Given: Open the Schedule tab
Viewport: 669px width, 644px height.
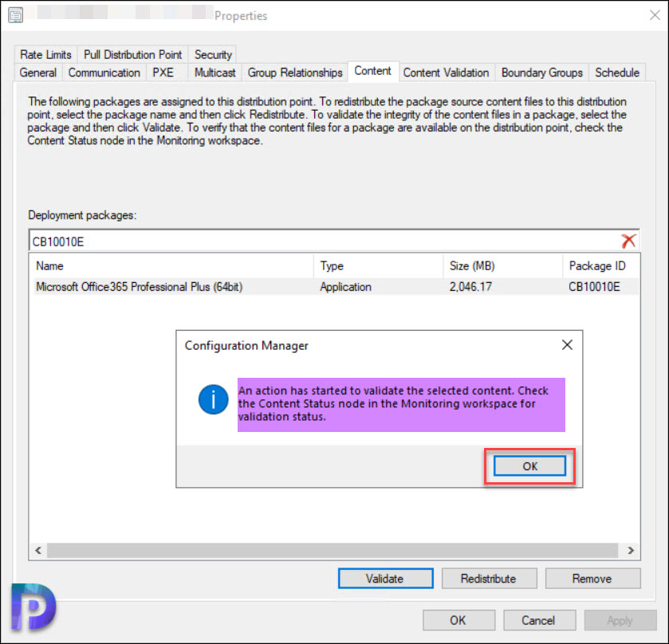Looking at the screenshot, I should tap(617, 73).
